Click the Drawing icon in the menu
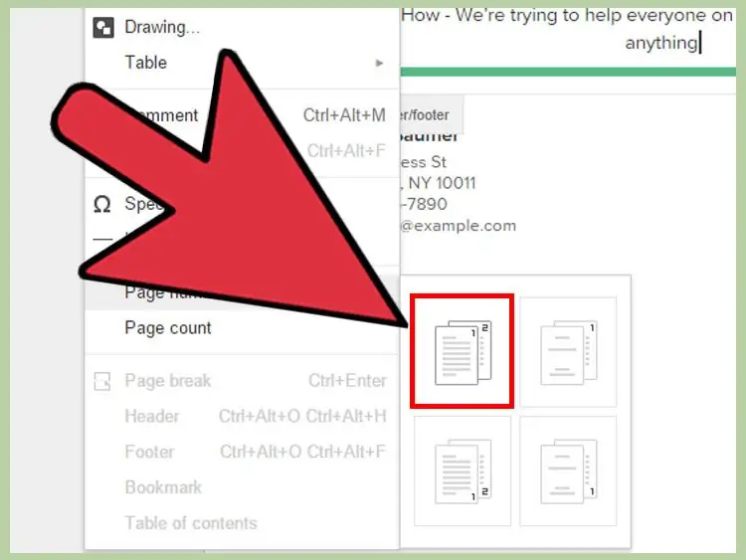 (103, 27)
